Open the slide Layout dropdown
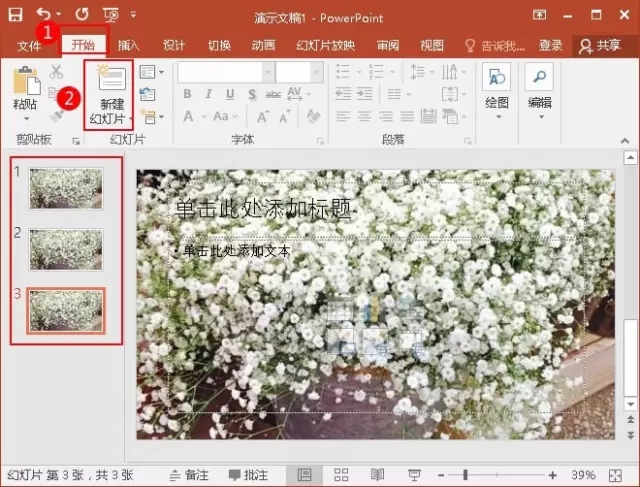 (x=150, y=72)
